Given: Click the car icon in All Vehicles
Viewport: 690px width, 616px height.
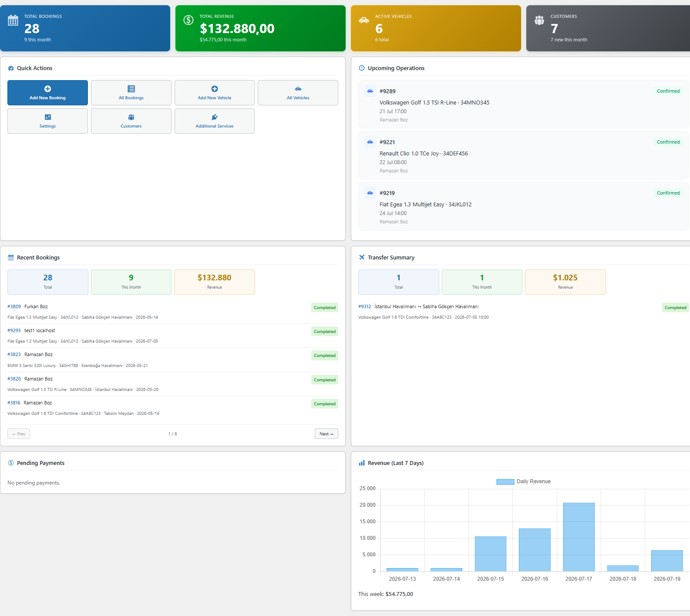Looking at the screenshot, I should point(298,89).
